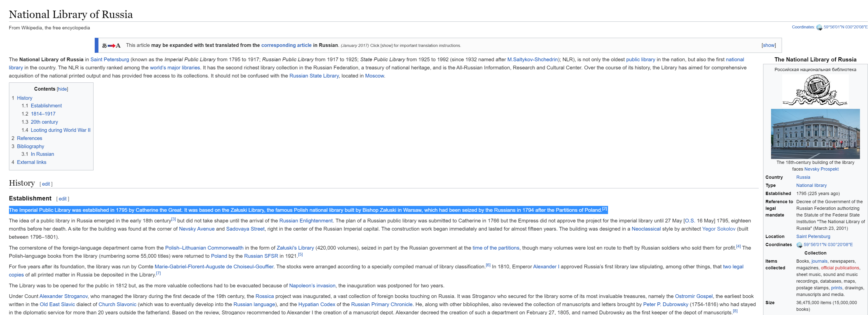
Task: Click the globe icon beside top coordinates
Action: [819, 27]
